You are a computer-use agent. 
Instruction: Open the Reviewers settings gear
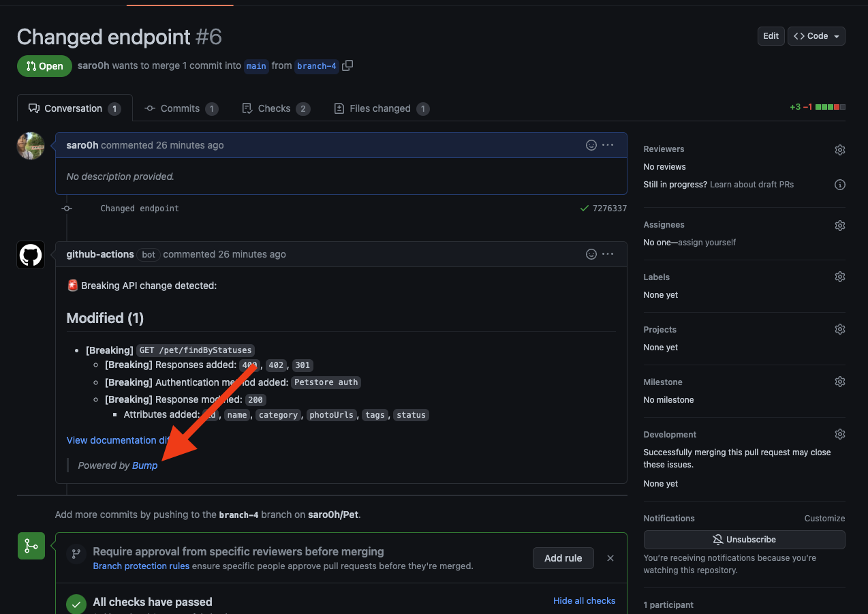[839, 149]
